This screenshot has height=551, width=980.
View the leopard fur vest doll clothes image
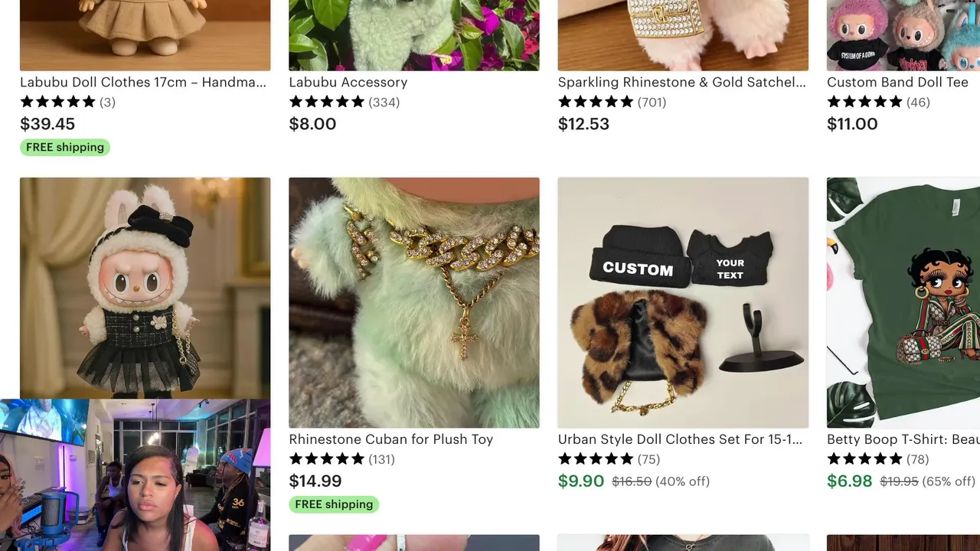(683, 302)
